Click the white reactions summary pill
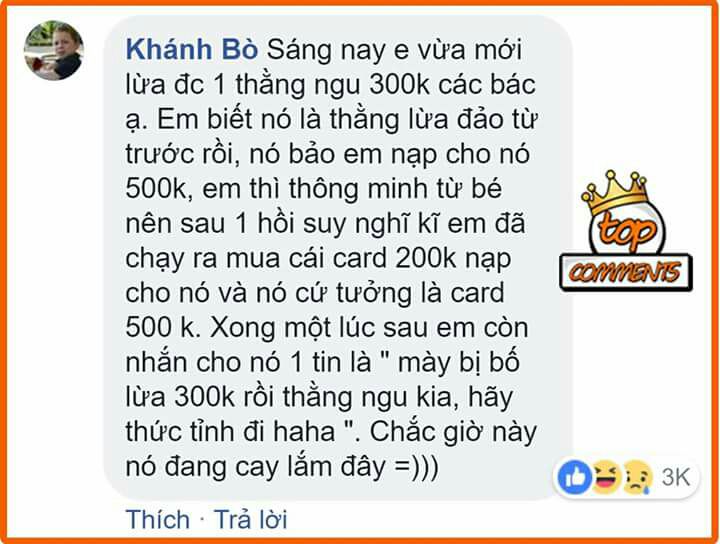Viewport: 720px width, 544px height. (x=626, y=477)
